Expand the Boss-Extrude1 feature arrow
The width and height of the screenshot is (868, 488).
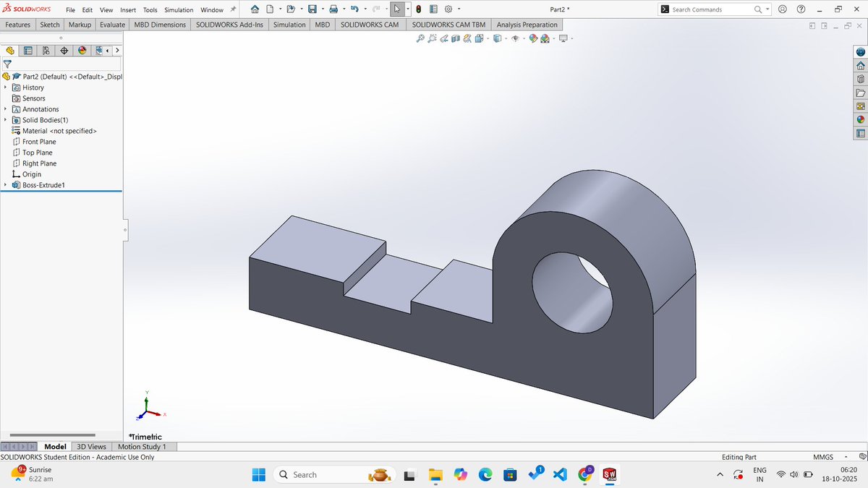pyautogui.click(x=6, y=185)
